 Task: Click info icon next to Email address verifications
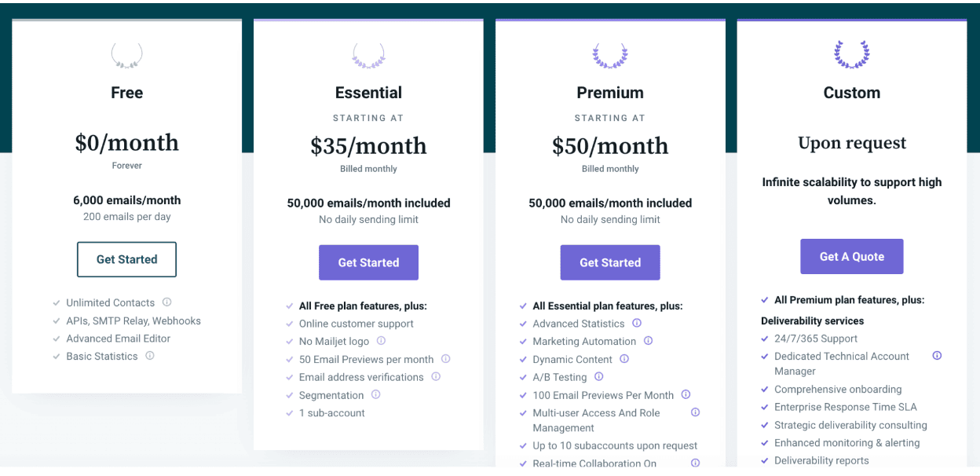[436, 377]
